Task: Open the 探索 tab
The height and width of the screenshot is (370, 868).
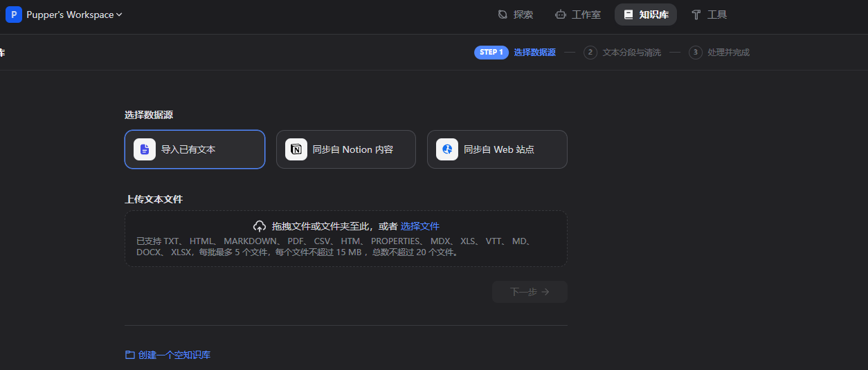Action: coord(516,15)
